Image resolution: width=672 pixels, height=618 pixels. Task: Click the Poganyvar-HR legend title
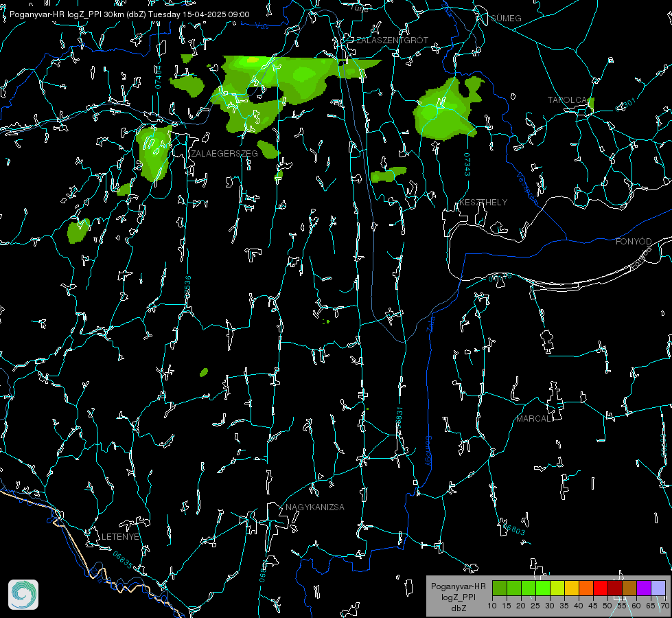(458, 586)
